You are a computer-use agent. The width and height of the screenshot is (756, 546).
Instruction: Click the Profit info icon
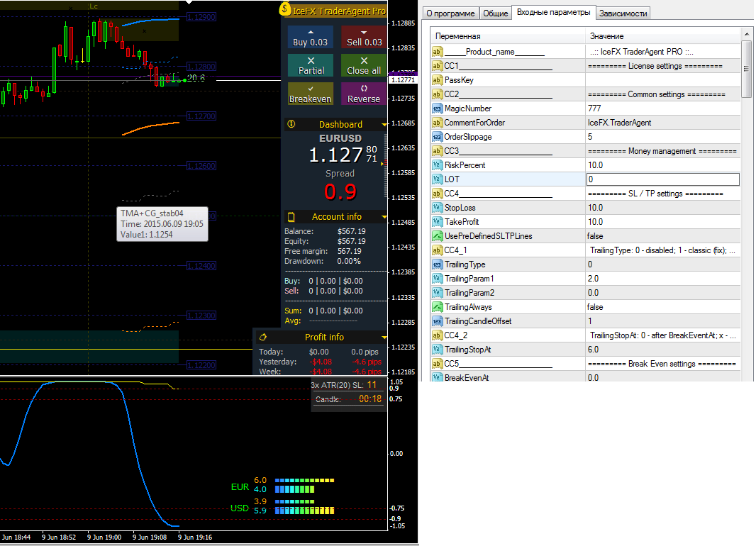(x=263, y=337)
